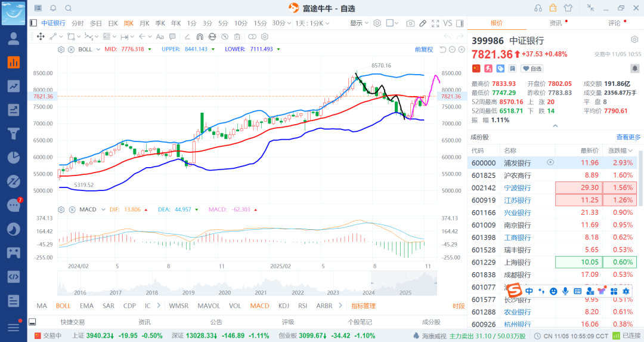Select the 日K chart period tab
This screenshot has height=342, width=644.
(113, 23)
